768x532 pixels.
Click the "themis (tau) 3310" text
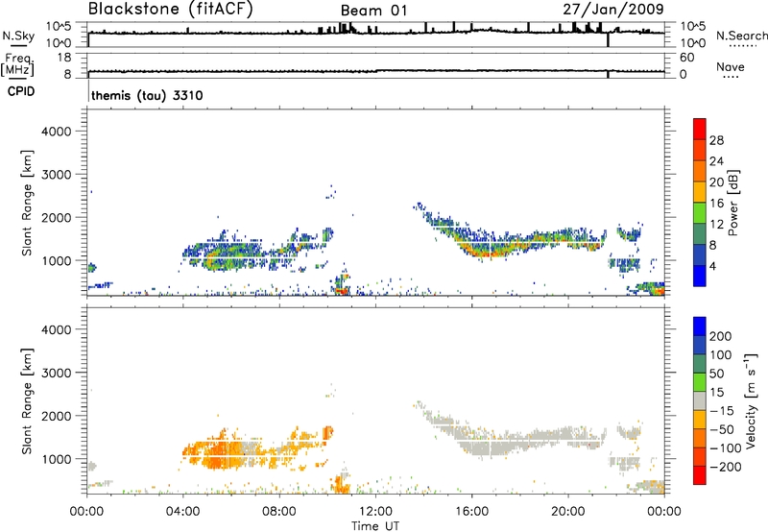click(x=147, y=95)
